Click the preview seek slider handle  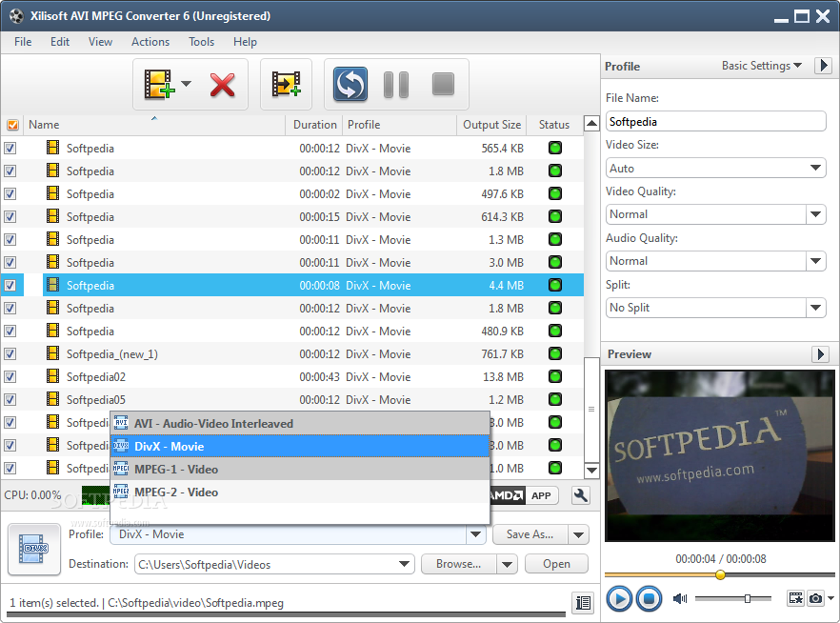720,574
